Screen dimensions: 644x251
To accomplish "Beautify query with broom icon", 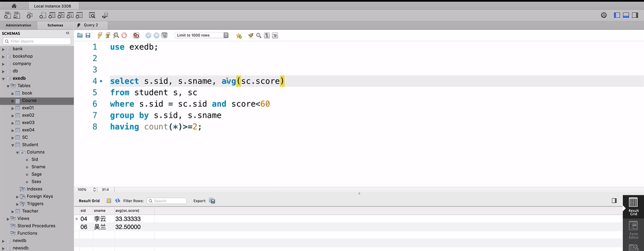I will click(x=251, y=35).
